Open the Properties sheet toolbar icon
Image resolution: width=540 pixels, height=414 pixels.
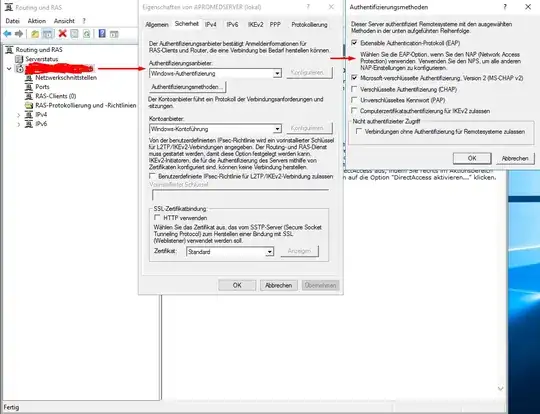(74, 34)
